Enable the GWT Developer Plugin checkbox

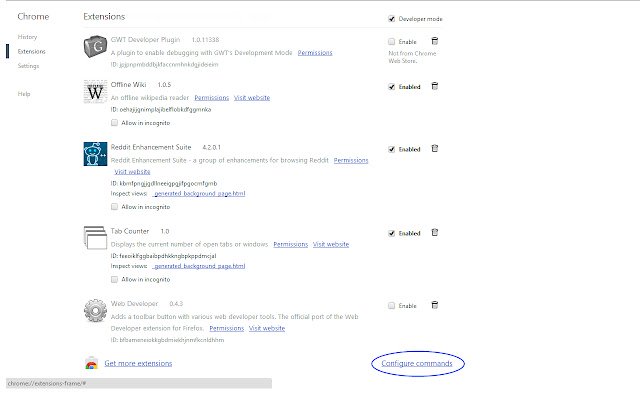391,41
